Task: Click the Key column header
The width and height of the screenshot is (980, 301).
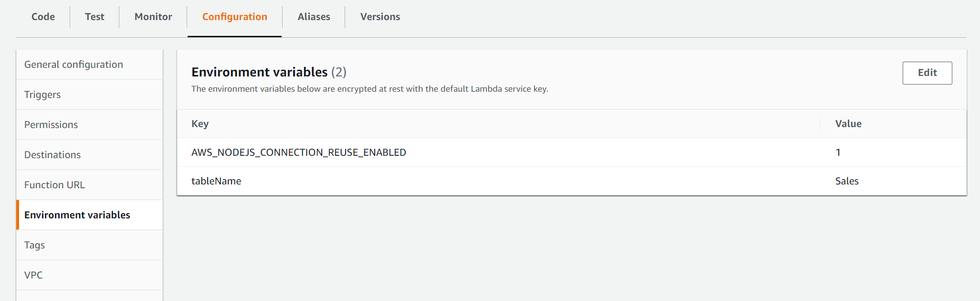Action: pos(200,123)
